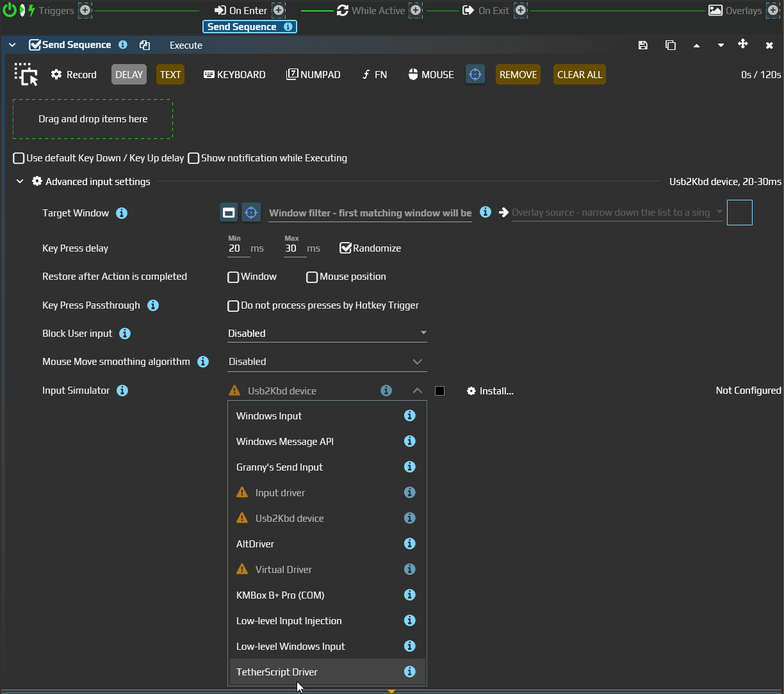Viewport: 784px width, 694px height.
Task: Show Block User input info
Action: [126, 334]
